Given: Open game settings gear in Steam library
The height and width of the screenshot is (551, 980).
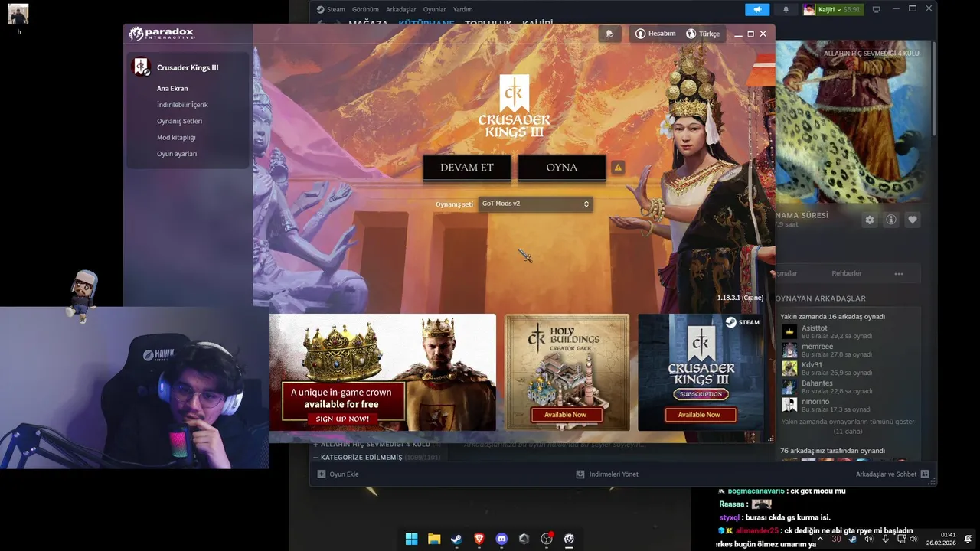Looking at the screenshot, I should (x=869, y=220).
